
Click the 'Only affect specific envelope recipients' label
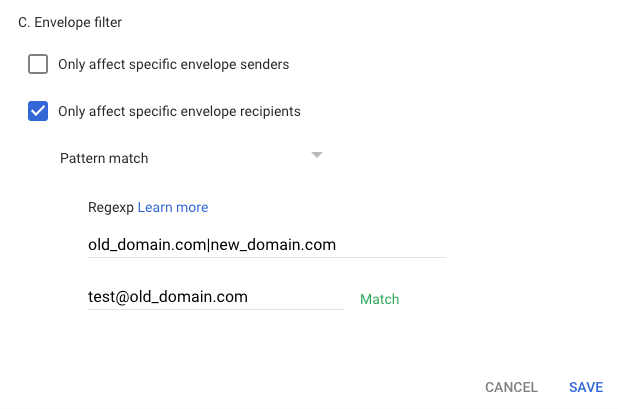(179, 111)
